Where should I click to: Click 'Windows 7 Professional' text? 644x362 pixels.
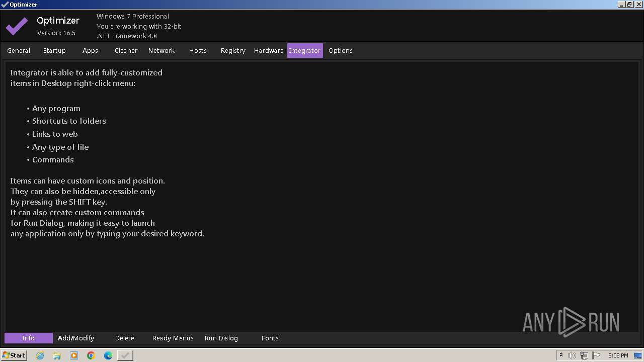pos(133,16)
